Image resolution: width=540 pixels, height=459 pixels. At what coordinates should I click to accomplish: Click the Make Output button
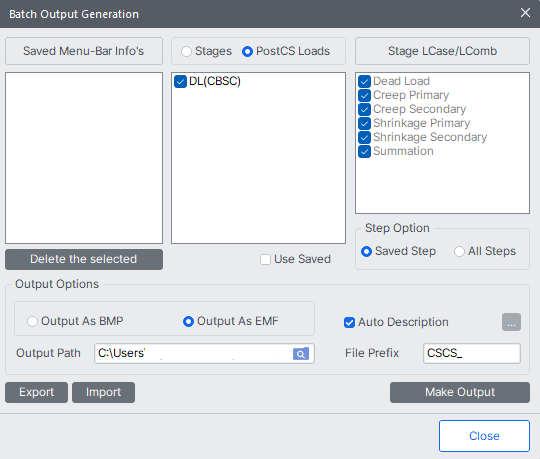(x=460, y=392)
